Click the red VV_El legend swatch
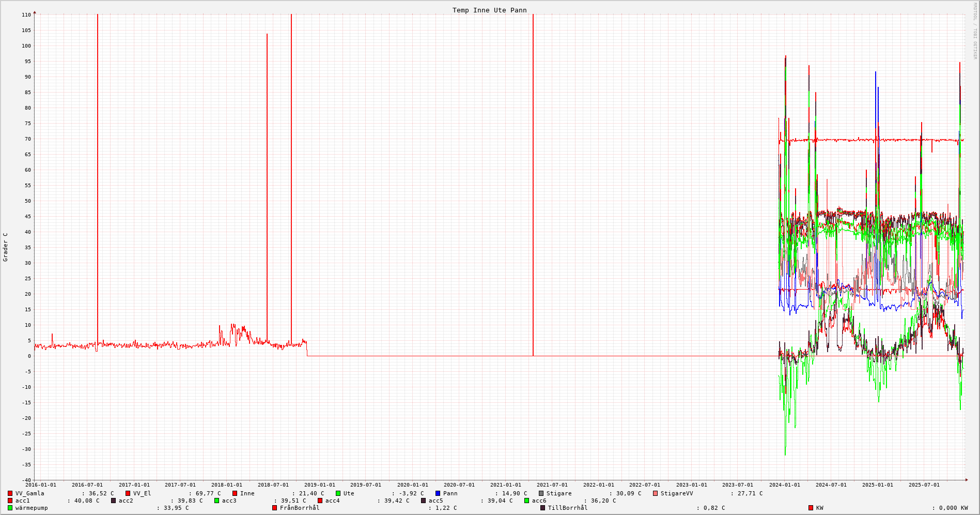Screen dimensions: 980x515 [x=128, y=493]
